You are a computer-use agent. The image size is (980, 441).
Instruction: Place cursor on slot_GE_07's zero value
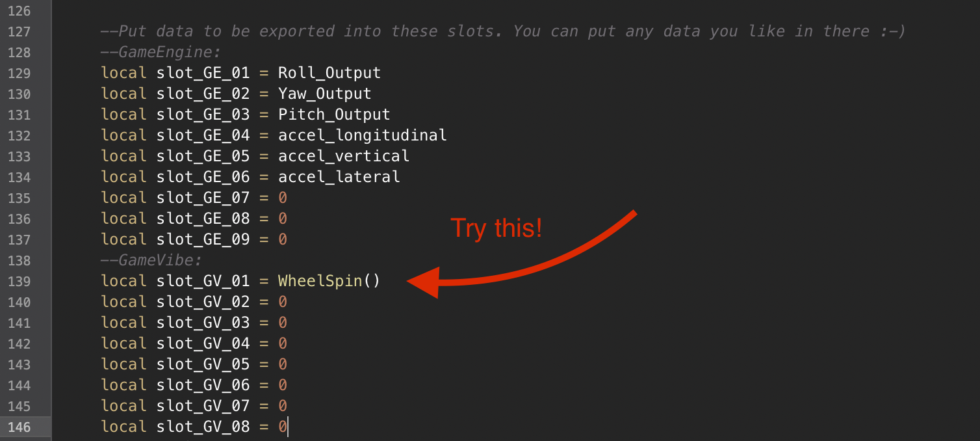pyautogui.click(x=283, y=198)
